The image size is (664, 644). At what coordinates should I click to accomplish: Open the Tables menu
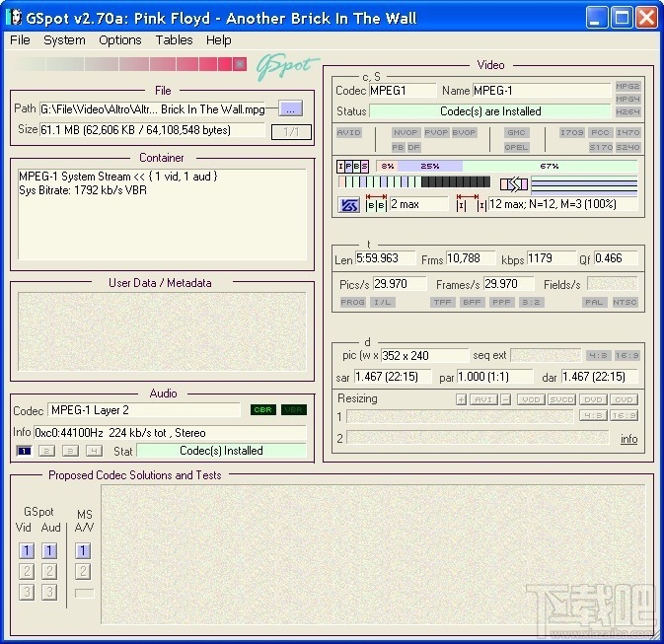coord(174,40)
